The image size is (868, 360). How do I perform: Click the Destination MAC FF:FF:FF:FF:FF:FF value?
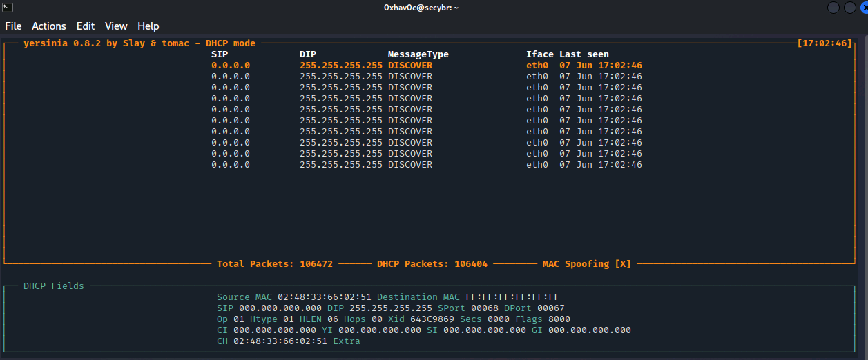pos(512,297)
